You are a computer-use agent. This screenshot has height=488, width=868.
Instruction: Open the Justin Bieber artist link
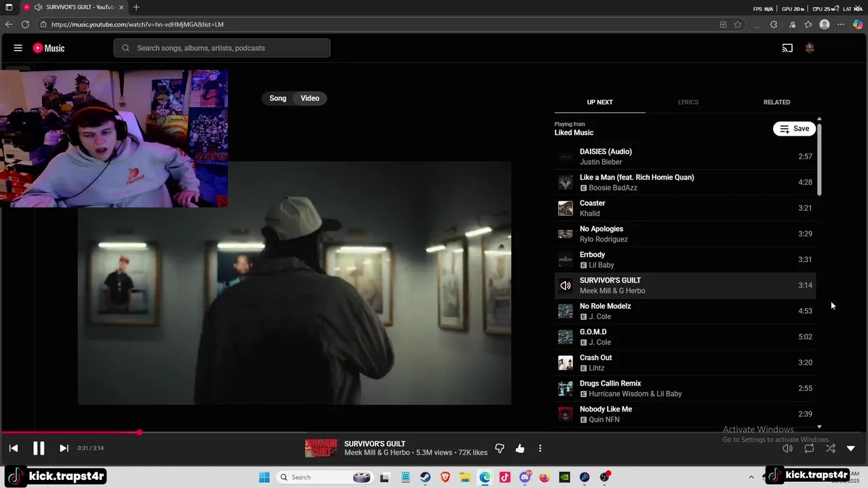[x=601, y=162]
